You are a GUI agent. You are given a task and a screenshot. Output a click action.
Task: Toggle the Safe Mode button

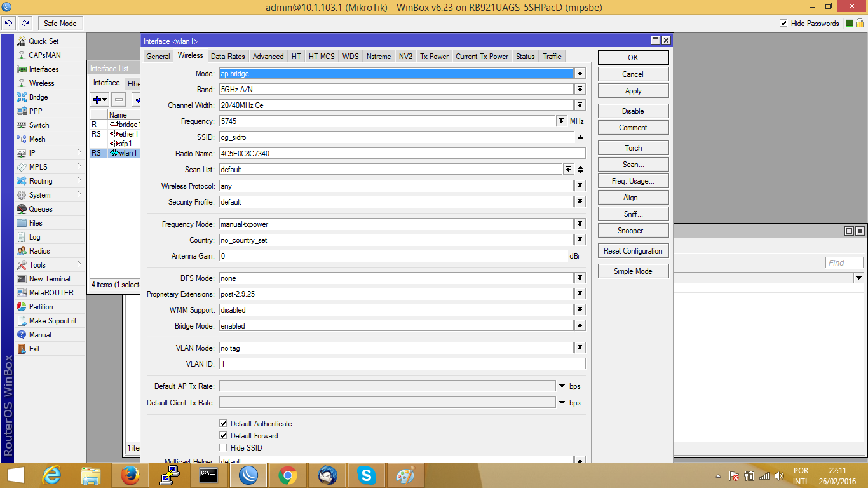click(60, 24)
